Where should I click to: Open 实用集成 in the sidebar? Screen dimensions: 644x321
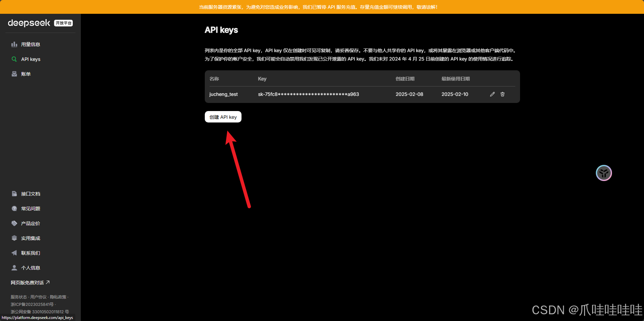click(31, 238)
